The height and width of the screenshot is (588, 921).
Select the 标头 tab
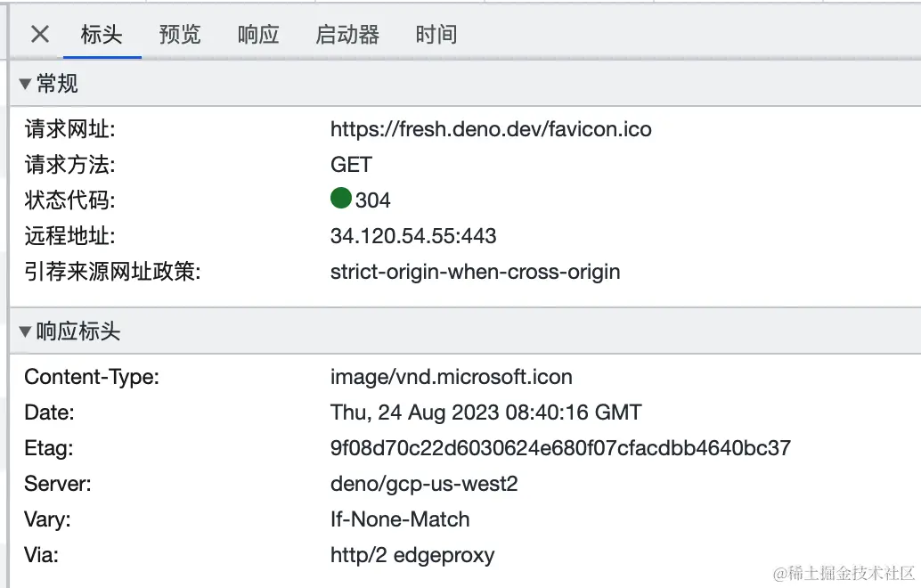coord(102,34)
